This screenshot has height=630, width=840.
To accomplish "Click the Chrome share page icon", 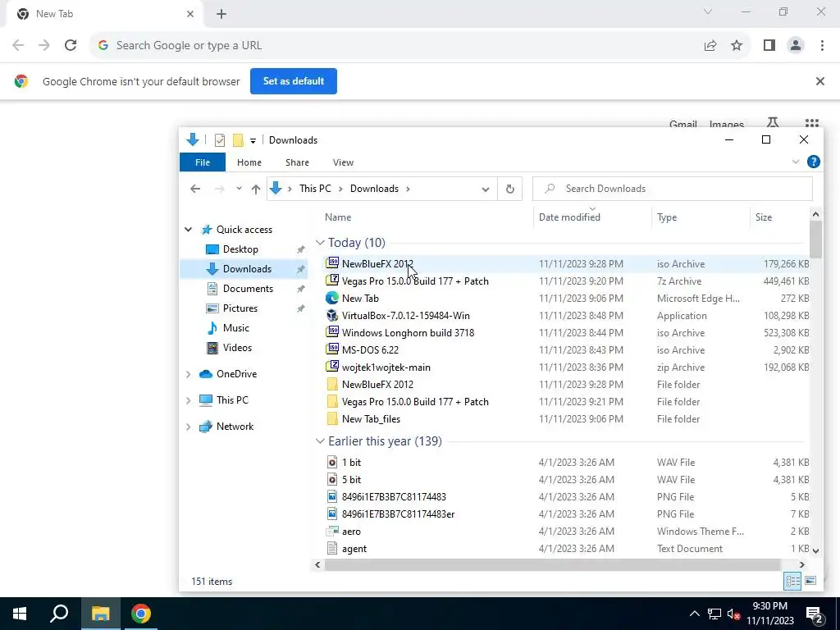I will (x=710, y=46).
